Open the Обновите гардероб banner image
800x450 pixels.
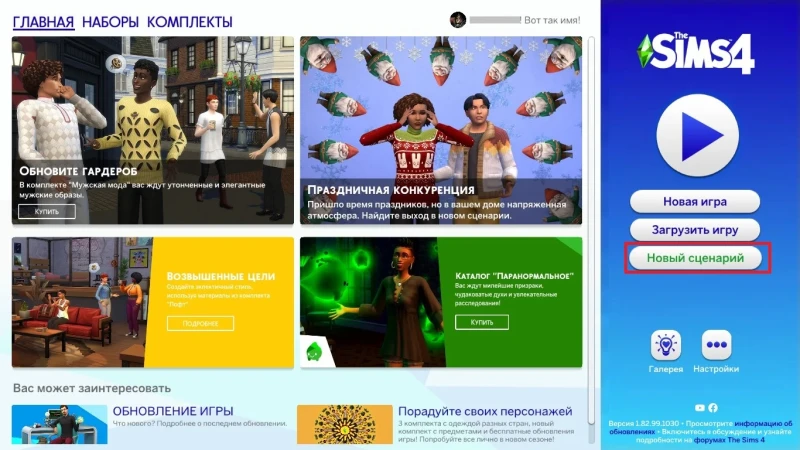[153, 130]
